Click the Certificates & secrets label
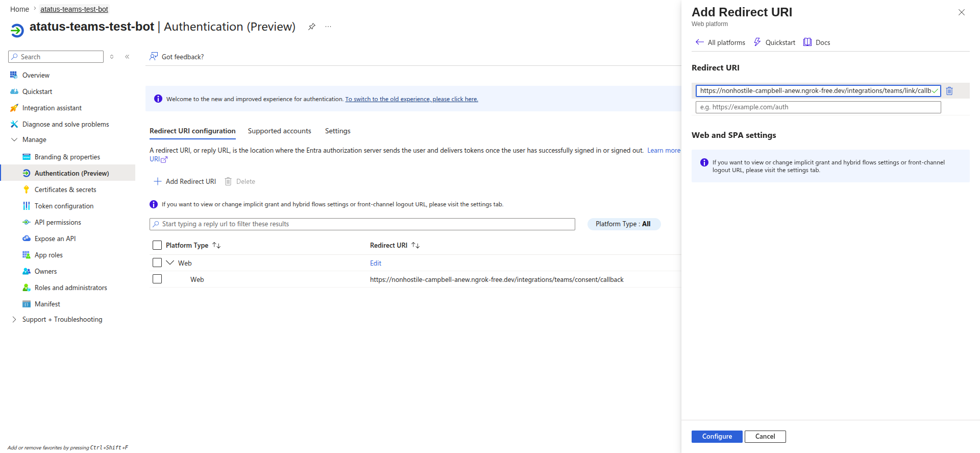The width and height of the screenshot is (980, 453). point(65,189)
